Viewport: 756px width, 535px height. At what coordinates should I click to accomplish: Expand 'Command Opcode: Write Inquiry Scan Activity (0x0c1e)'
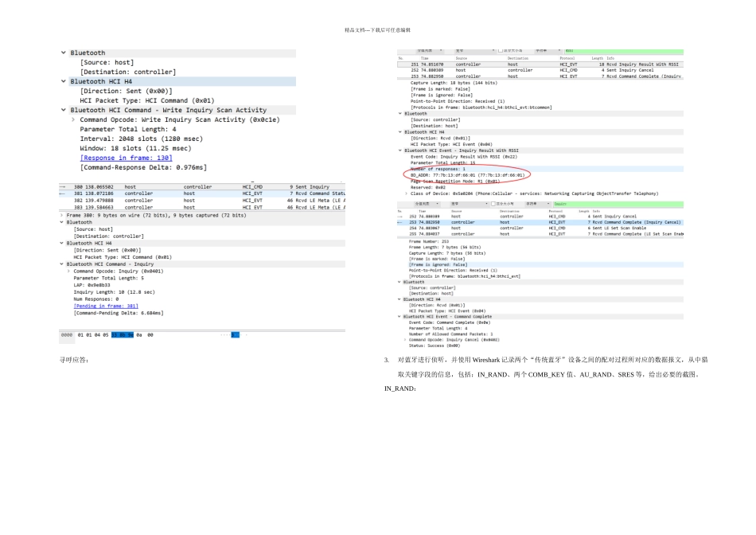pyautogui.click(x=72, y=119)
